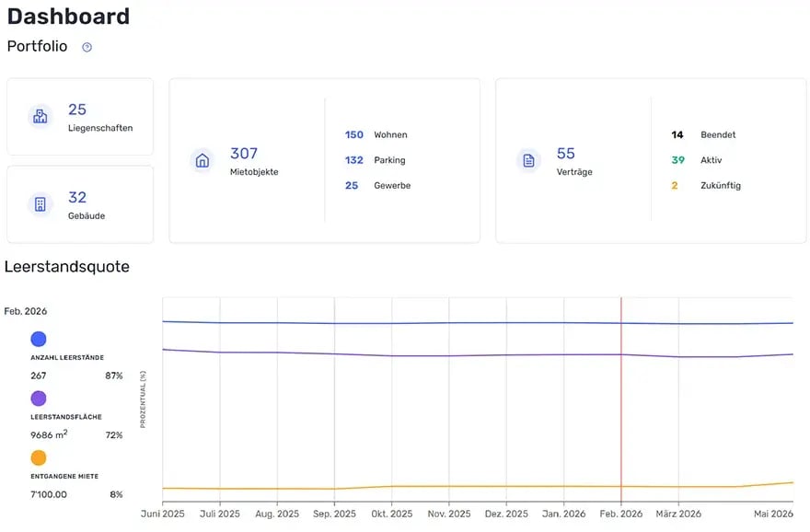The image size is (810, 532).
Task: Toggle the Anzahl Leerstände series dot
Action: coord(38,339)
